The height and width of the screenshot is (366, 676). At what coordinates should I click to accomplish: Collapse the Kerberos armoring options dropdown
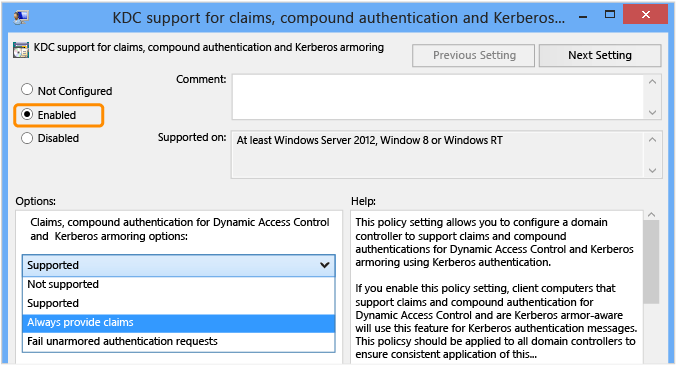point(178,265)
